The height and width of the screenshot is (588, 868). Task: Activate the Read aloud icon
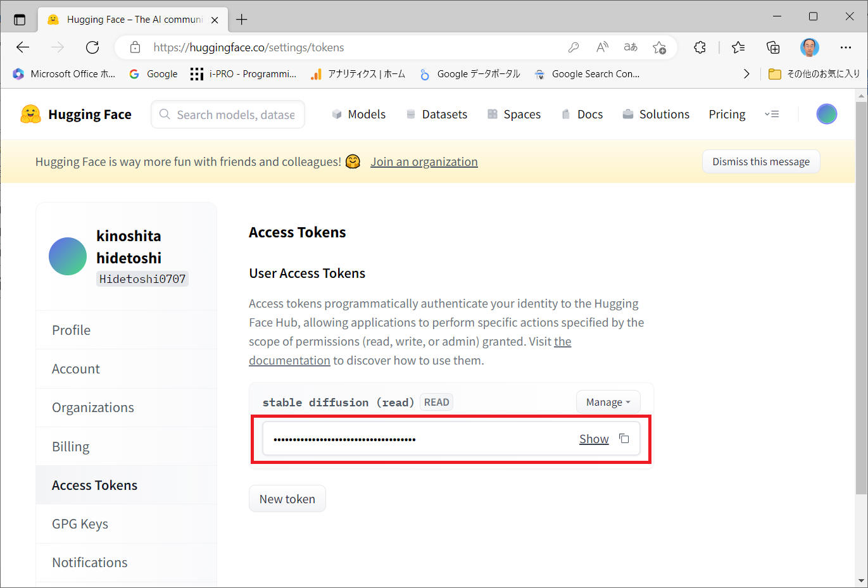[602, 47]
